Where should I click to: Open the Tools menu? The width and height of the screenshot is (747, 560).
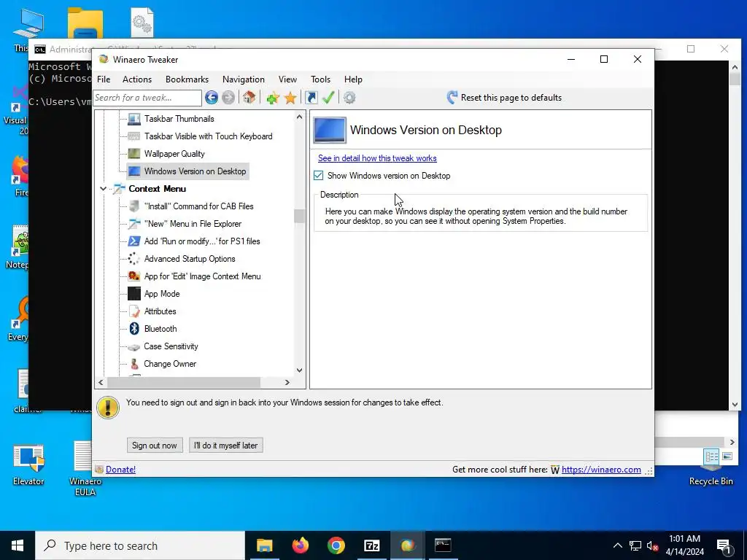click(320, 79)
